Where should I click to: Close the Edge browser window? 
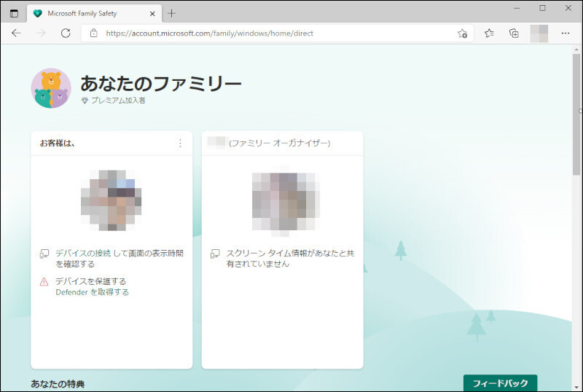(568, 8)
